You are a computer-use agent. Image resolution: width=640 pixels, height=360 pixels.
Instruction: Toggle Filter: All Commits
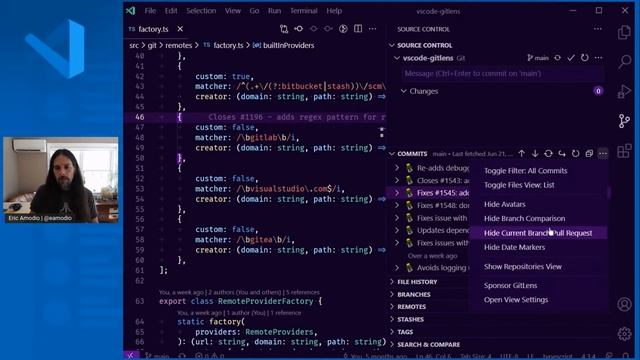[x=526, y=171]
